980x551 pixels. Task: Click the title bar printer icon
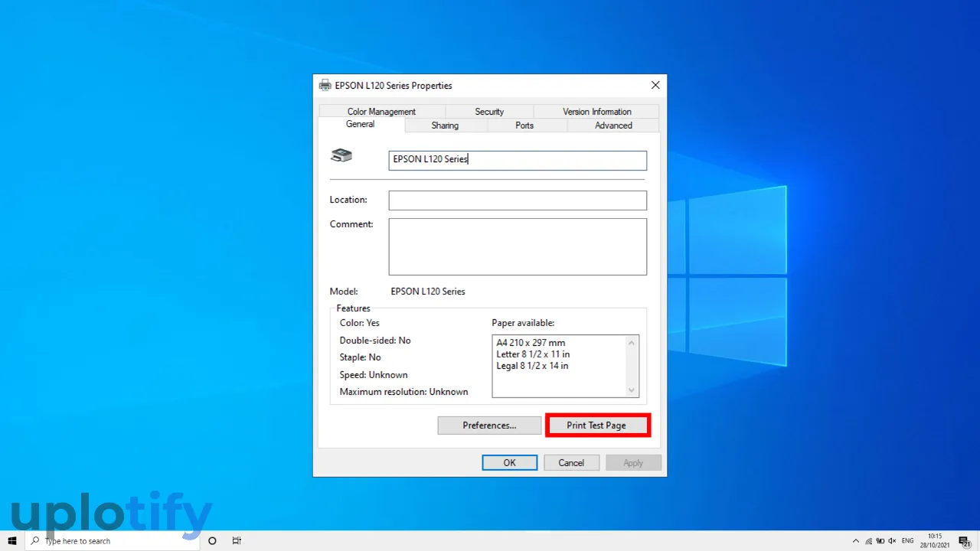point(325,86)
